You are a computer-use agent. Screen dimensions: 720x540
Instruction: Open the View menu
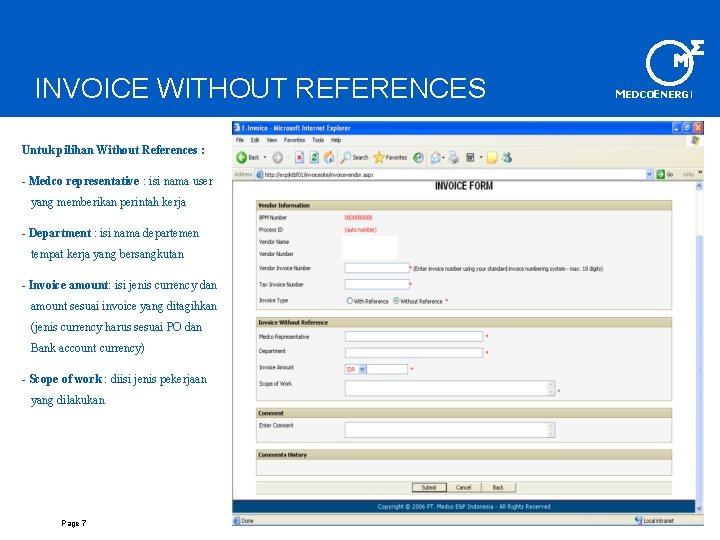(272, 140)
